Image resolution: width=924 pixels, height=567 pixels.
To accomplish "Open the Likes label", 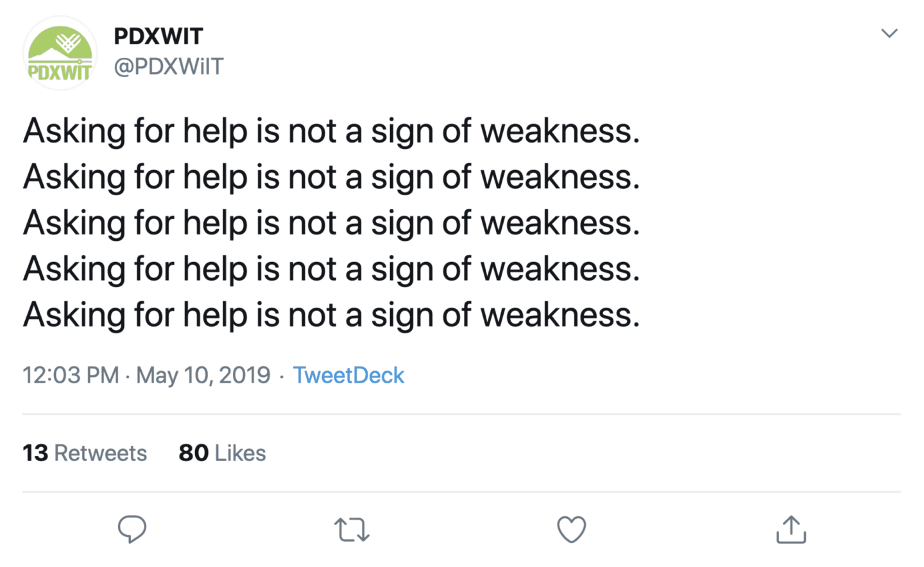I will [x=241, y=453].
